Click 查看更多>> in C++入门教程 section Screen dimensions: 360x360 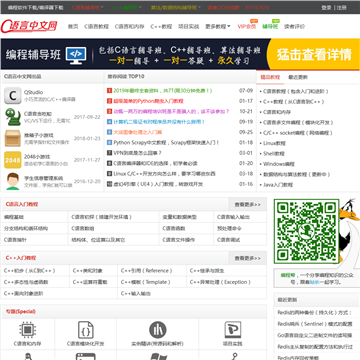point(248,258)
